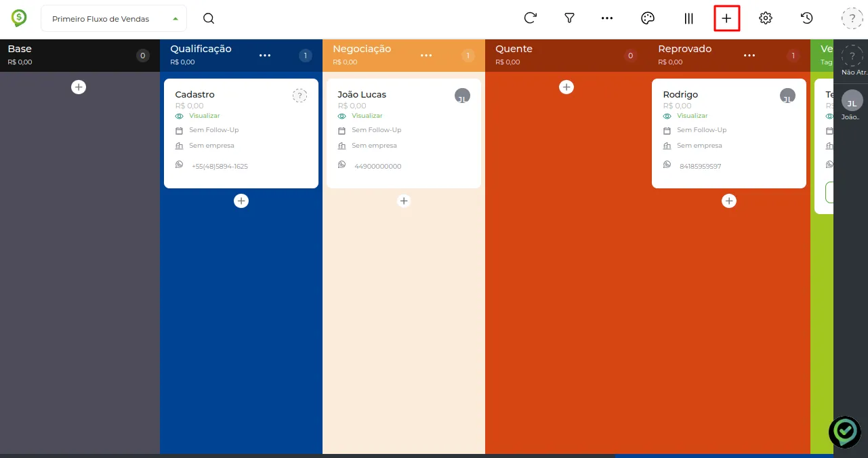The image size is (868, 458).
Task: Click plus button below the João Lucas card
Action: (404, 201)
